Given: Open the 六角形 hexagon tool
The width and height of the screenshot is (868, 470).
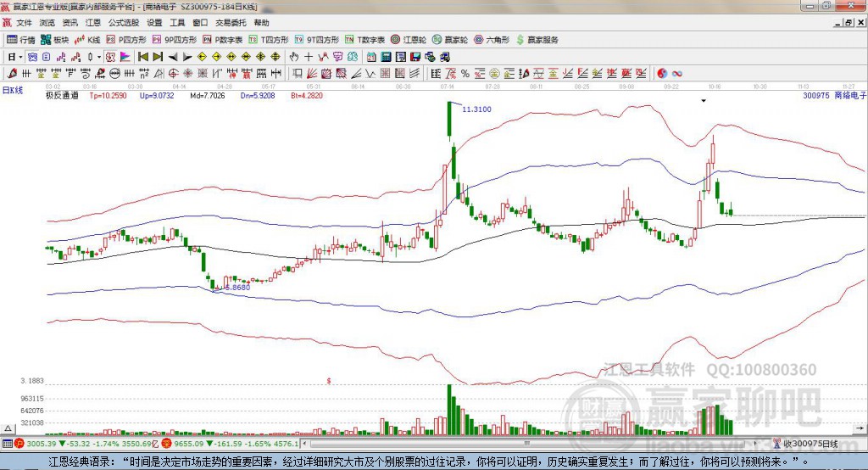Looking at the screenshot, I should pos(491,40).
